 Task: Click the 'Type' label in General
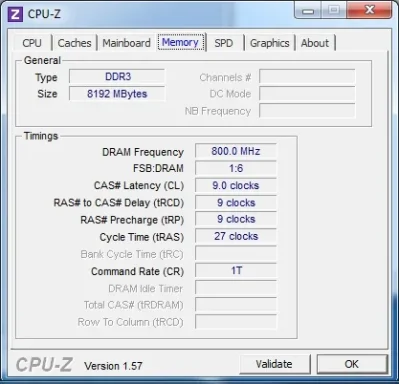tap(46, 78)
